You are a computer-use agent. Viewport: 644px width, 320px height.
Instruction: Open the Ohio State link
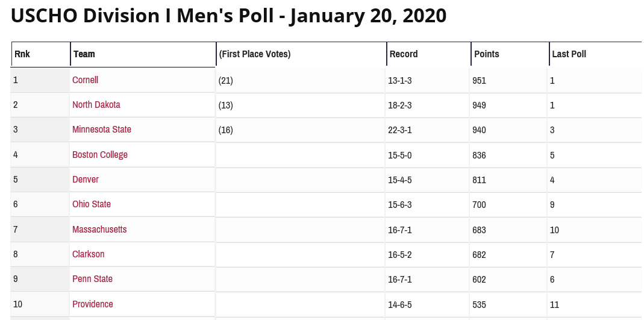point(91,204)
